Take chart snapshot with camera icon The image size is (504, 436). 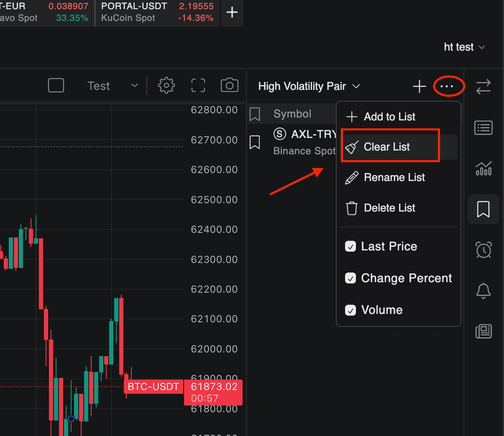tap(230, 85)
